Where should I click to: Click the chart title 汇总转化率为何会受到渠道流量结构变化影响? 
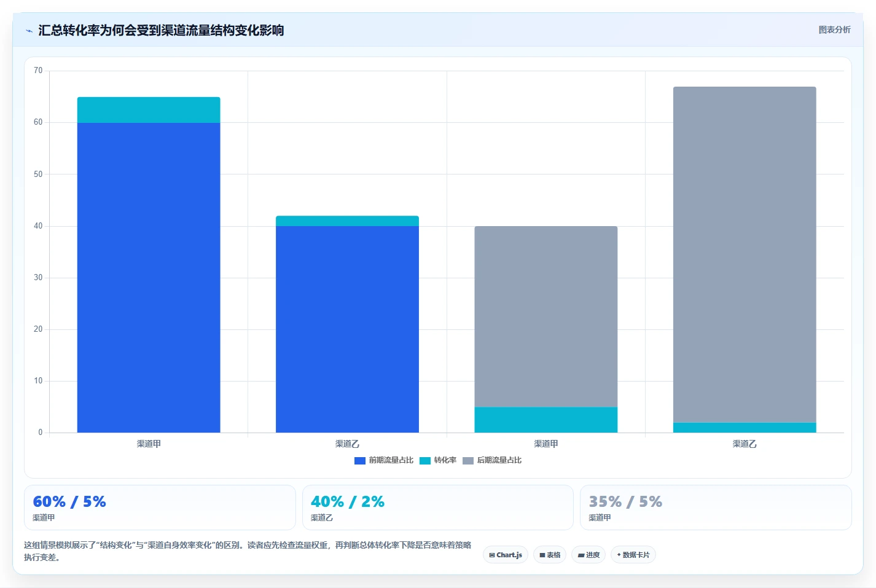click(x=161, y=30)
